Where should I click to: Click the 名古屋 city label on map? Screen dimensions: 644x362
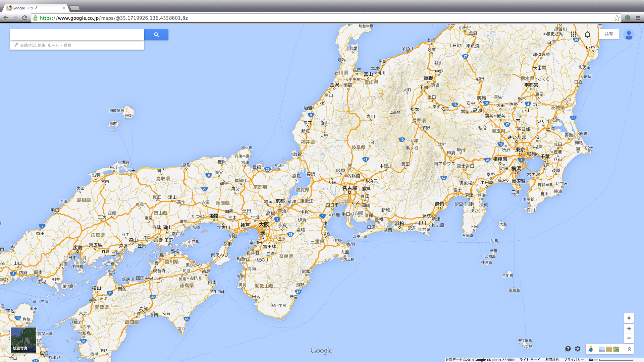point(350,188)
